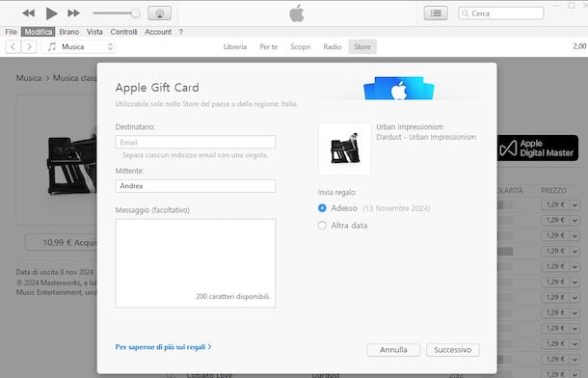Open the Controlli menu
Image resolution: width=588 pixels, height=378 pixels.
click(x=123, y=32)
